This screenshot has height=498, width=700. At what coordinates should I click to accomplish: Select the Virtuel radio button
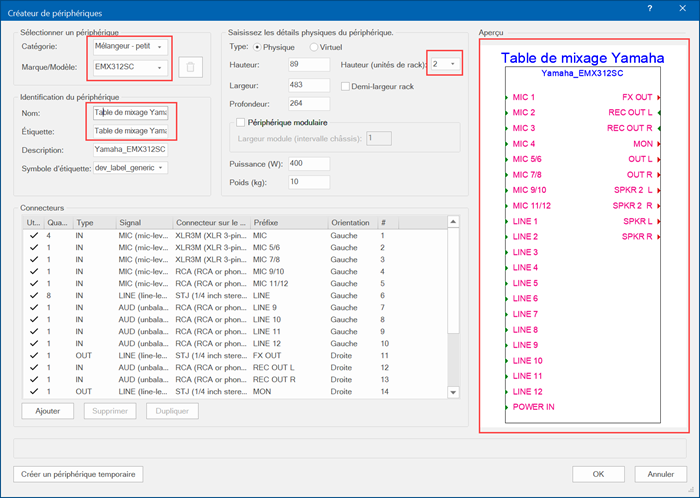point(314,47)
